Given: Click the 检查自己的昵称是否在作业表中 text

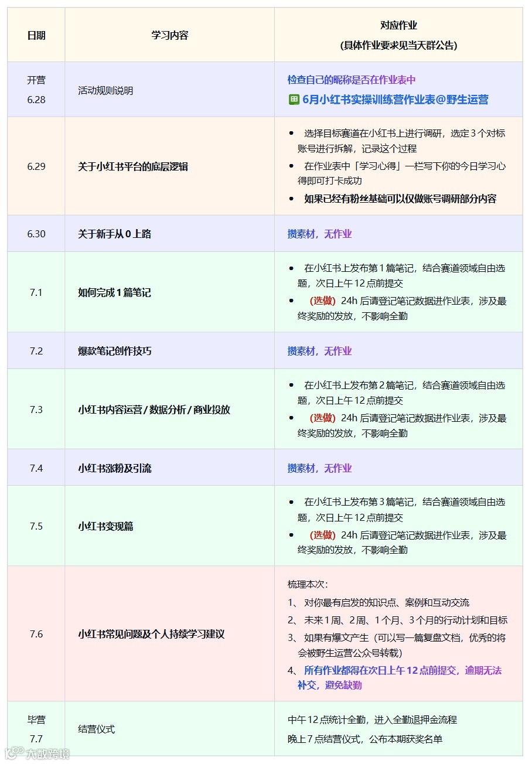Looking at the screenshot, I should [x=352, y=80].
